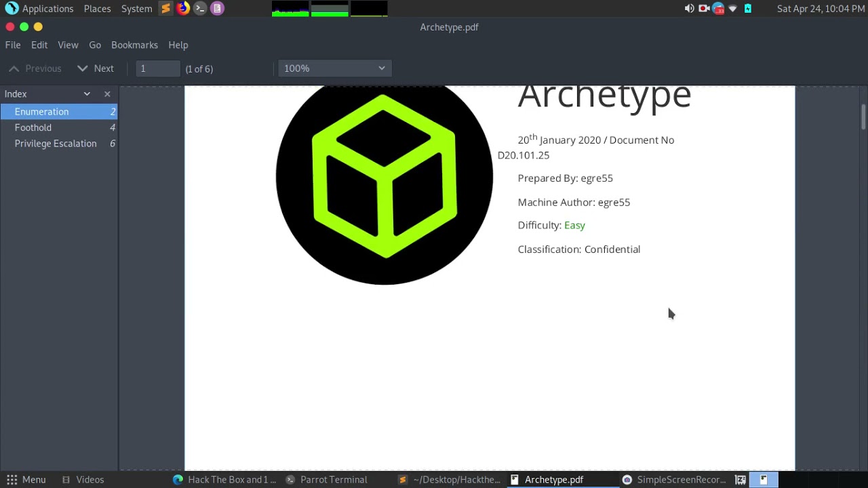Click 'Classification: Confidential' text

(579, 249)
